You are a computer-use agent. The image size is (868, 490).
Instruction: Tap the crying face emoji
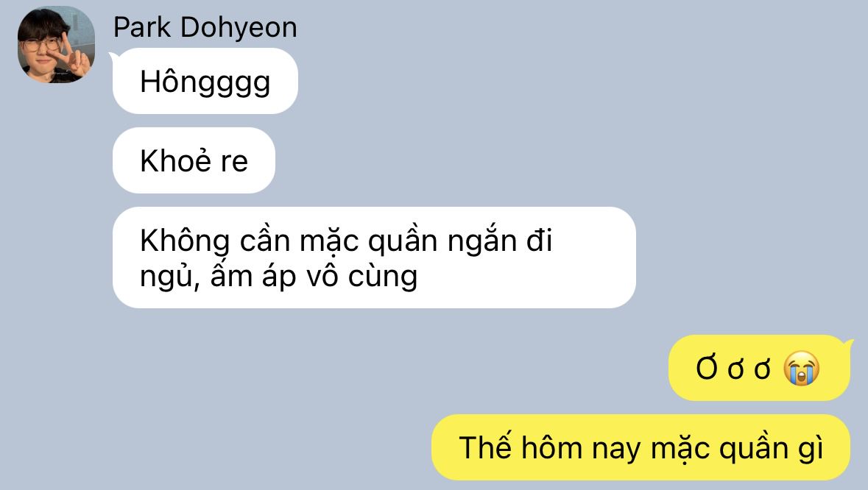(x=802, y=368)
